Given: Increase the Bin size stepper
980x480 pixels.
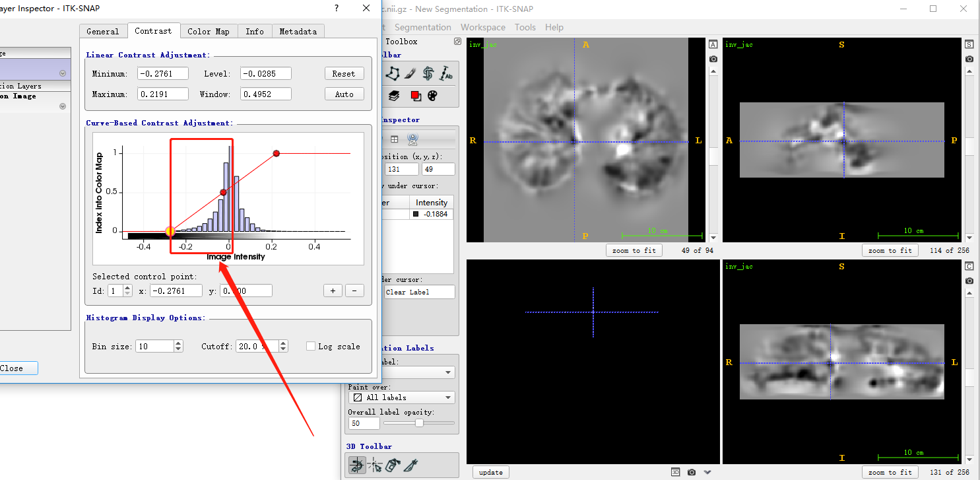Looking at the screenshot, I should coord(178,343).
